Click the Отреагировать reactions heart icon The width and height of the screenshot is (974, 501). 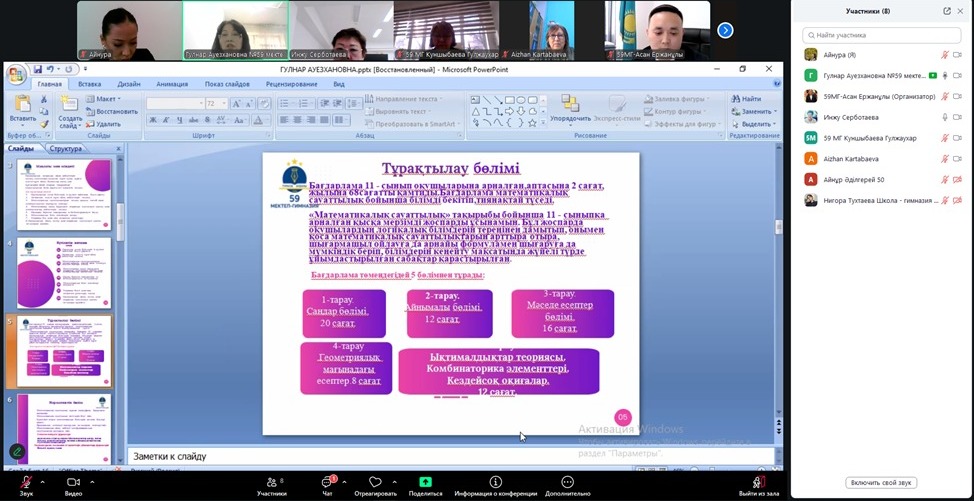coord(375,482)
